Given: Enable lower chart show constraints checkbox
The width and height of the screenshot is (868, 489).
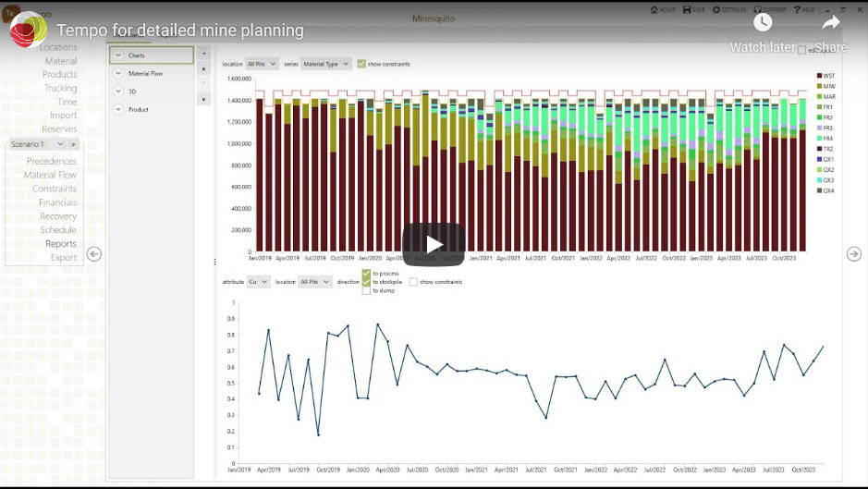Looking at the screenshot, I should (413, 282).
